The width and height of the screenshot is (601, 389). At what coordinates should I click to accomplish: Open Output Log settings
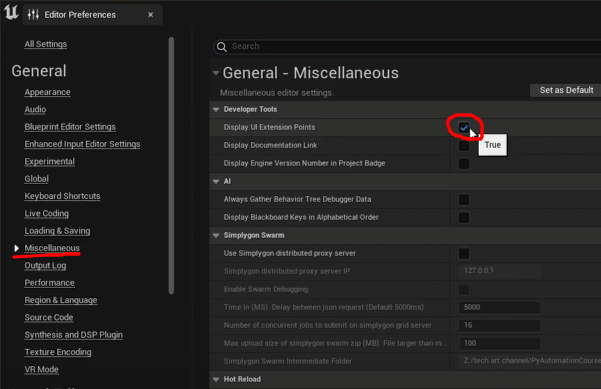point(45,265)
